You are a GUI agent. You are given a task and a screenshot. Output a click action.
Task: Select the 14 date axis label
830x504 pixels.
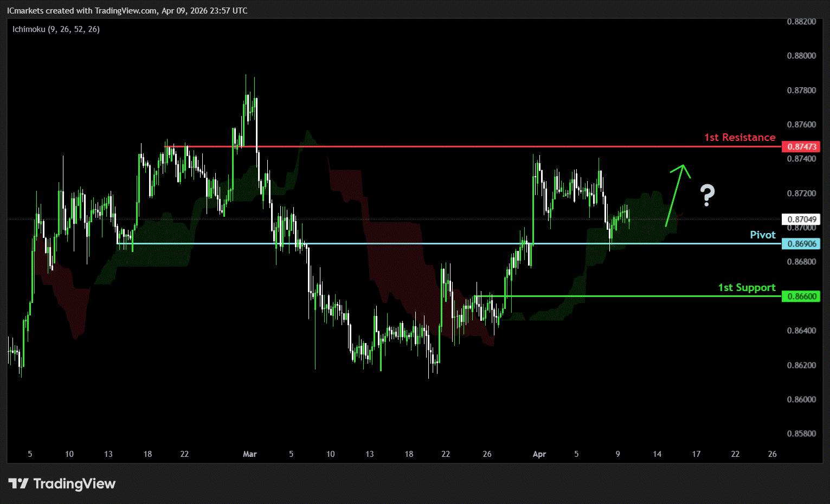click(657, 454)
